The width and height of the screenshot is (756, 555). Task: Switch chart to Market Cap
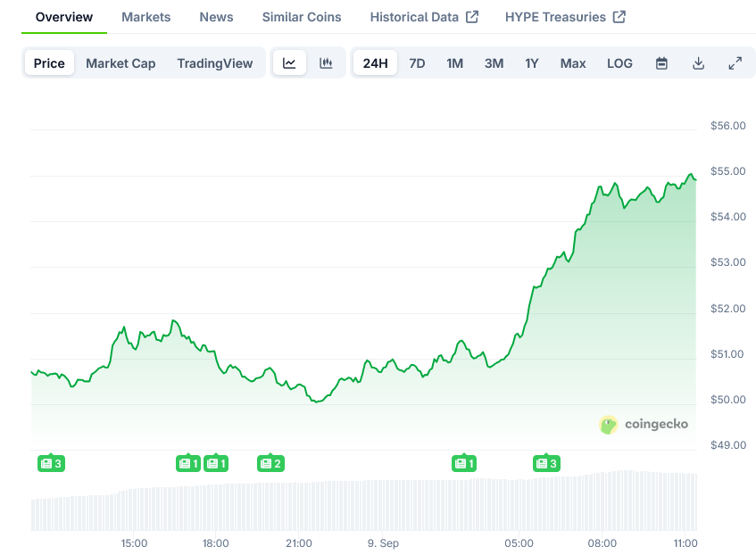(x=120, y=63)
